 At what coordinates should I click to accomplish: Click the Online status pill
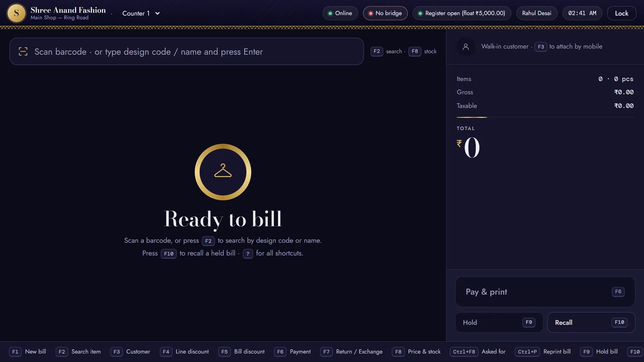pyautogui.click(x=340, y=13)
